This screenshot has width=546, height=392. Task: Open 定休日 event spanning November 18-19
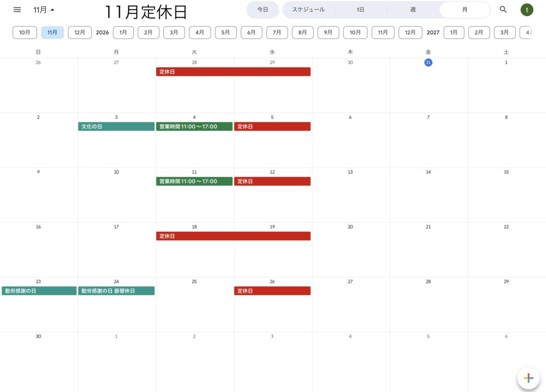coord(233,236)
